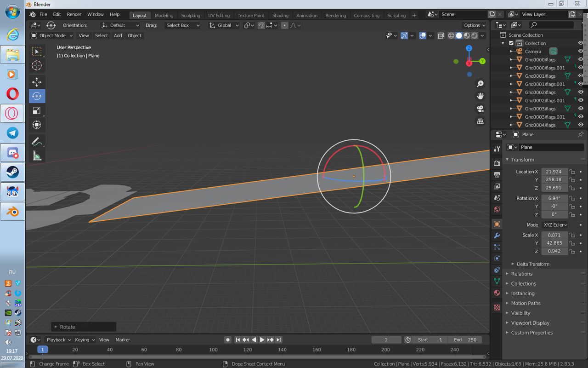588x368 pixels.
Task: Expand the Relations panel
Action: click(x=522, y=274)
